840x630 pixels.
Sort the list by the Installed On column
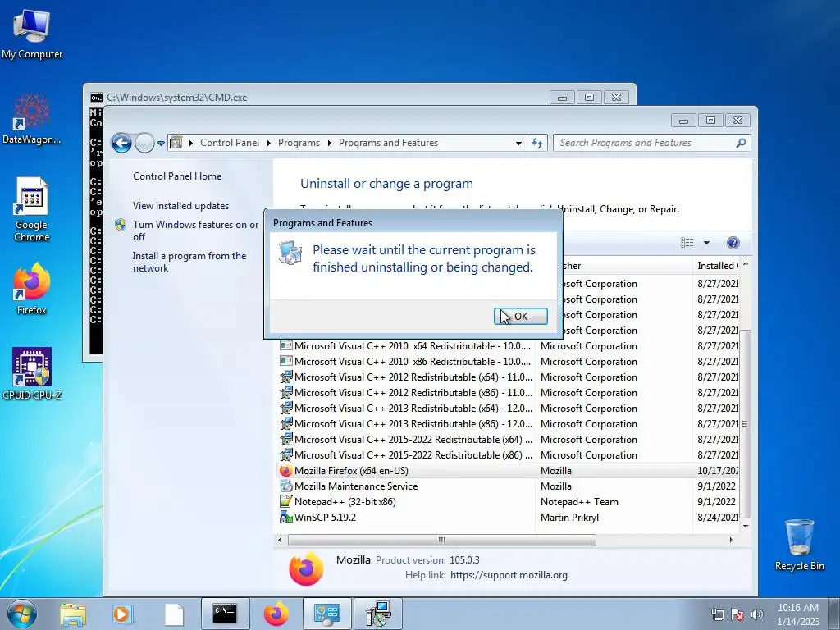717,266
